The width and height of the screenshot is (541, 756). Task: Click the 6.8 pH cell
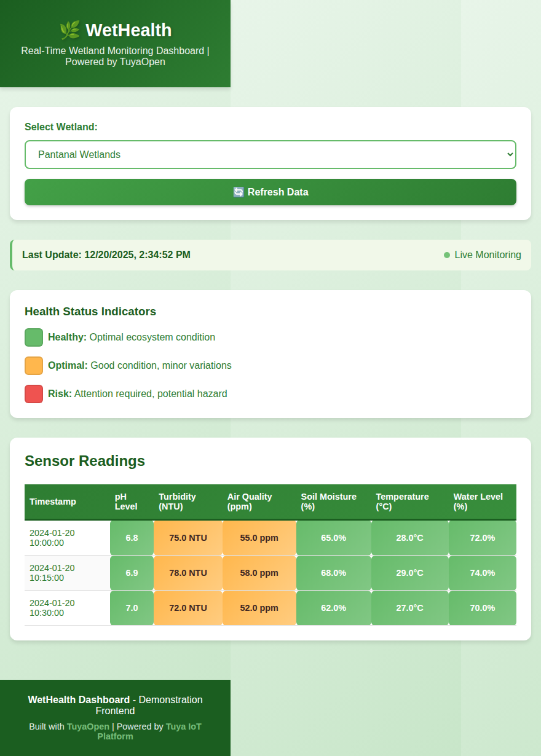[x=132, y=538]
